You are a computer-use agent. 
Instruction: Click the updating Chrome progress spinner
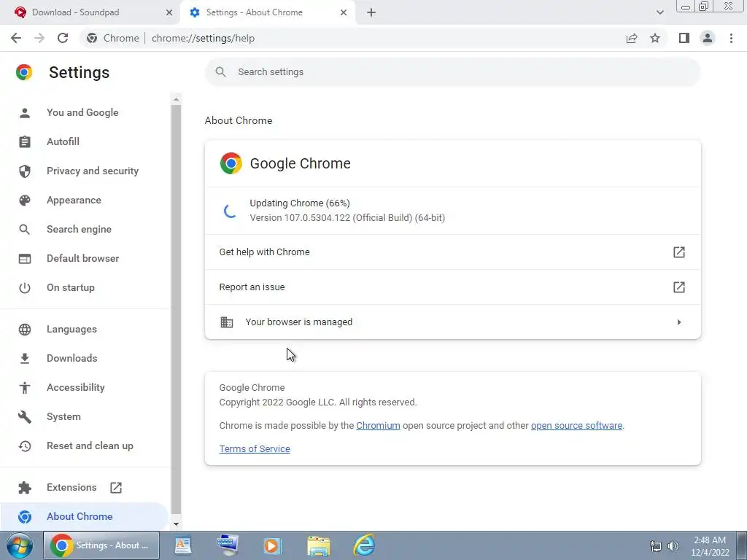pyautogui.click(x=231, y=211)
